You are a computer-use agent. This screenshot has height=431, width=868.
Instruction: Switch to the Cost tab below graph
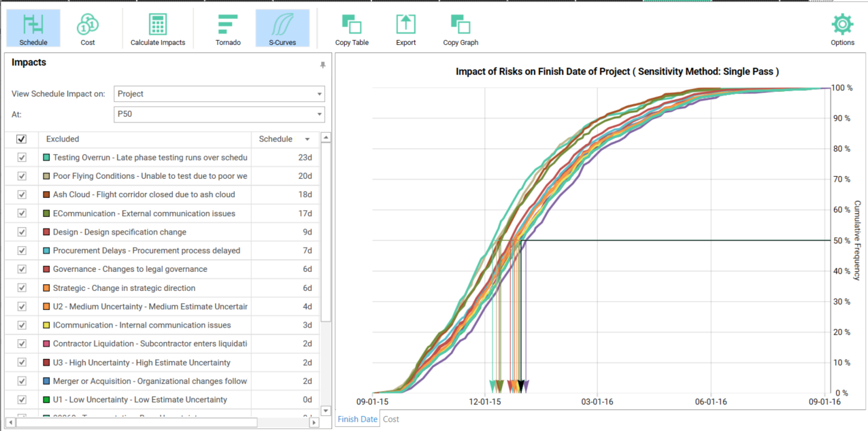pos(391,419)
